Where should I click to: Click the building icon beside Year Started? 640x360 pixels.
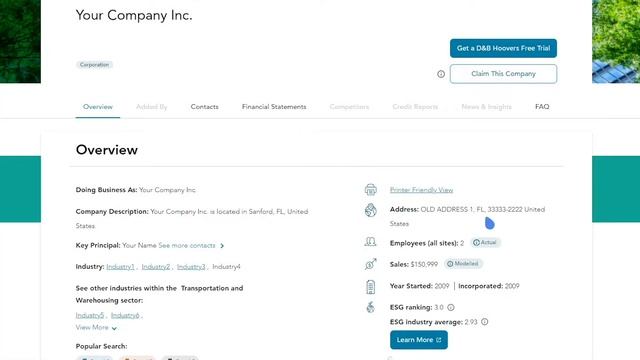[371, 287]
